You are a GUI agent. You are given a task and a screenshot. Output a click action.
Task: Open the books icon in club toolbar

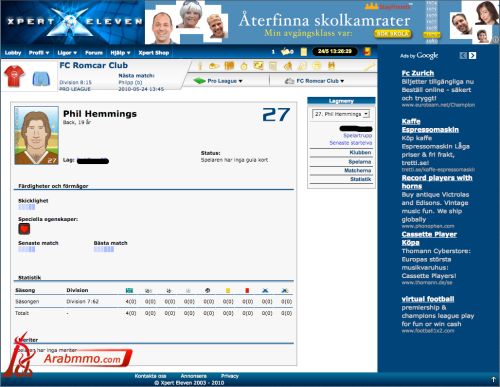coord(229,66)
